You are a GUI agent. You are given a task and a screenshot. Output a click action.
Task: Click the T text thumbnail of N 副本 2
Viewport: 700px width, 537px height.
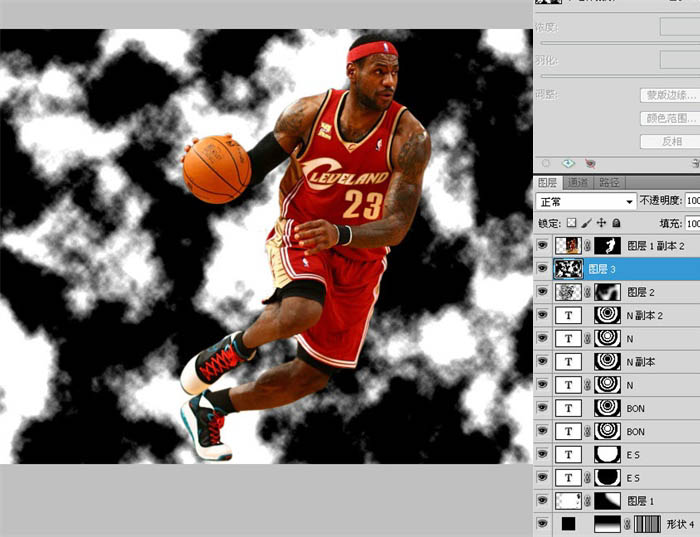(x=568, y=316)
